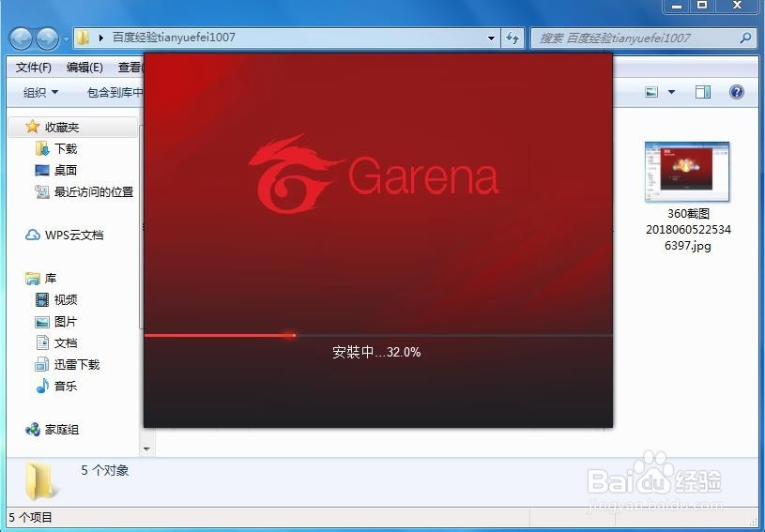
Task: Click the Explorer Forward navigation arrow
Action: (47, 38)
